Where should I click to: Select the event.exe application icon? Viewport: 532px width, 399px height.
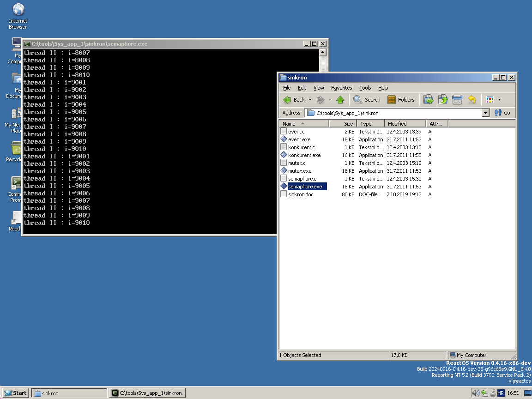coord(284,139)
